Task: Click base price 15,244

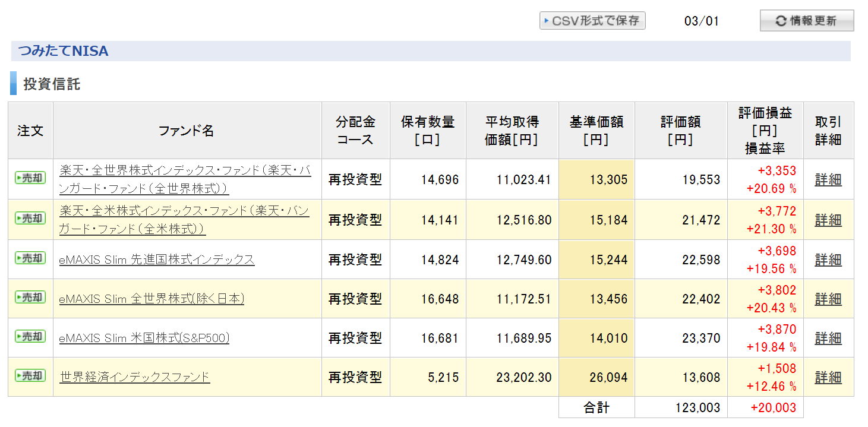Action: (x=608, y=260)
